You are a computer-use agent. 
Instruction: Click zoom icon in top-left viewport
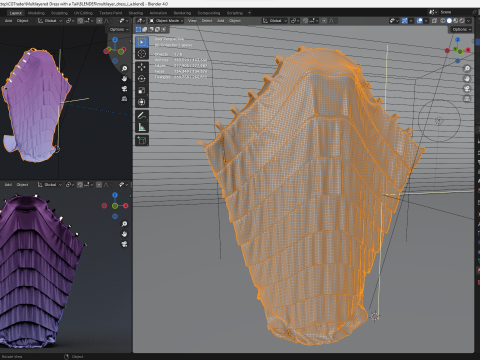pyautogui.click(x=124, y=68)
